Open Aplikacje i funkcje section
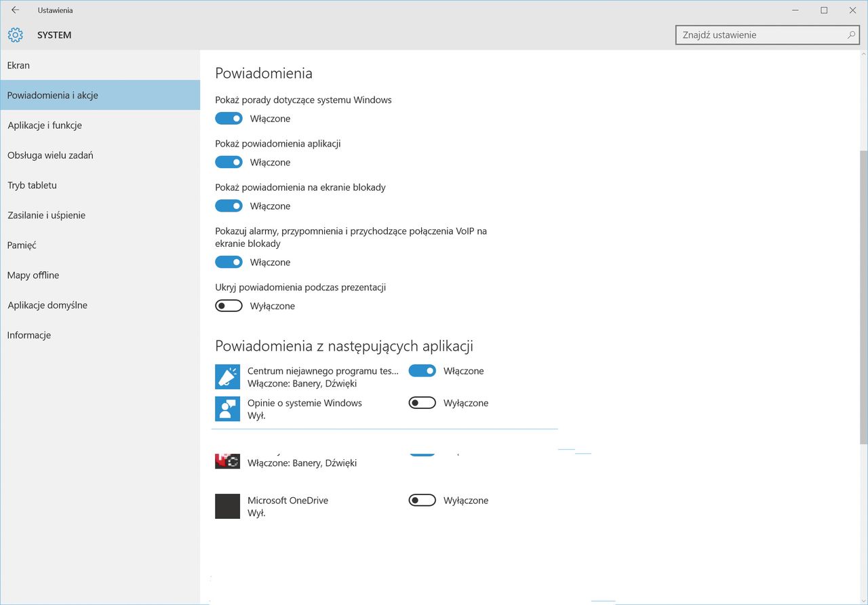Image resolution: width=868 pixels, height=605 pixels. 100,125
